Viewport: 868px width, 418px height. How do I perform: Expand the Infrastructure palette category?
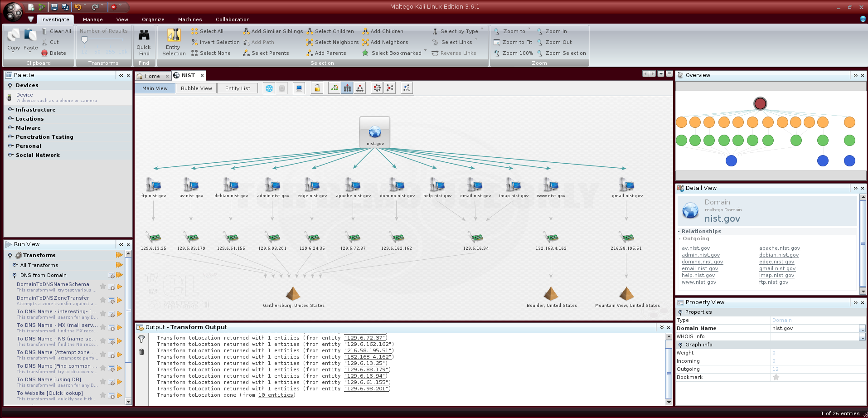point(35,110)
